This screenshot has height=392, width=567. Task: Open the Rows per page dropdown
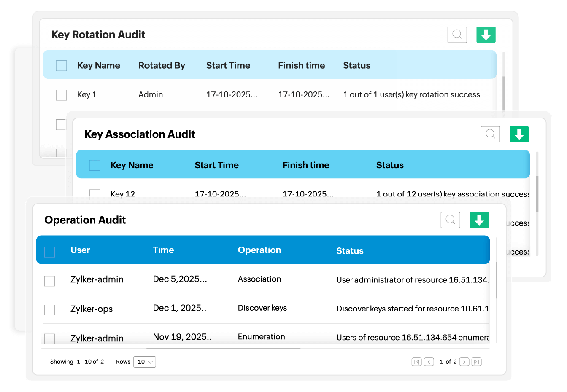coord(145,362)
